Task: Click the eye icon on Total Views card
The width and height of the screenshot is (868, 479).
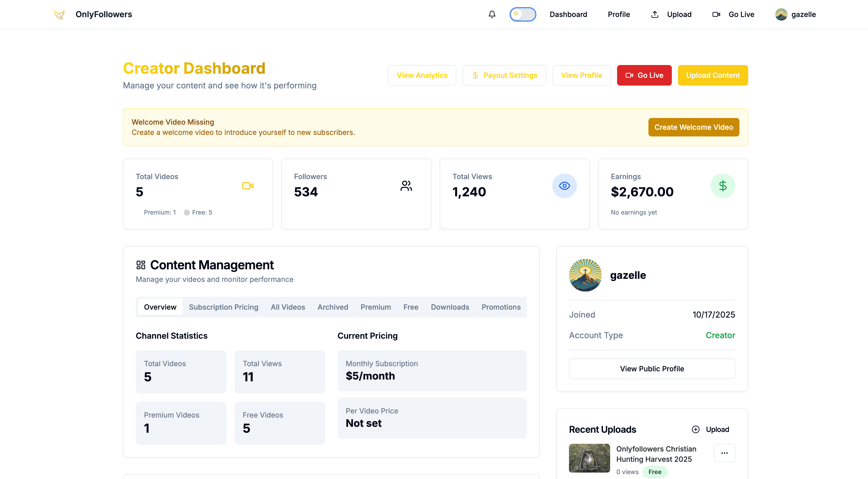Action: pos(564,186)
